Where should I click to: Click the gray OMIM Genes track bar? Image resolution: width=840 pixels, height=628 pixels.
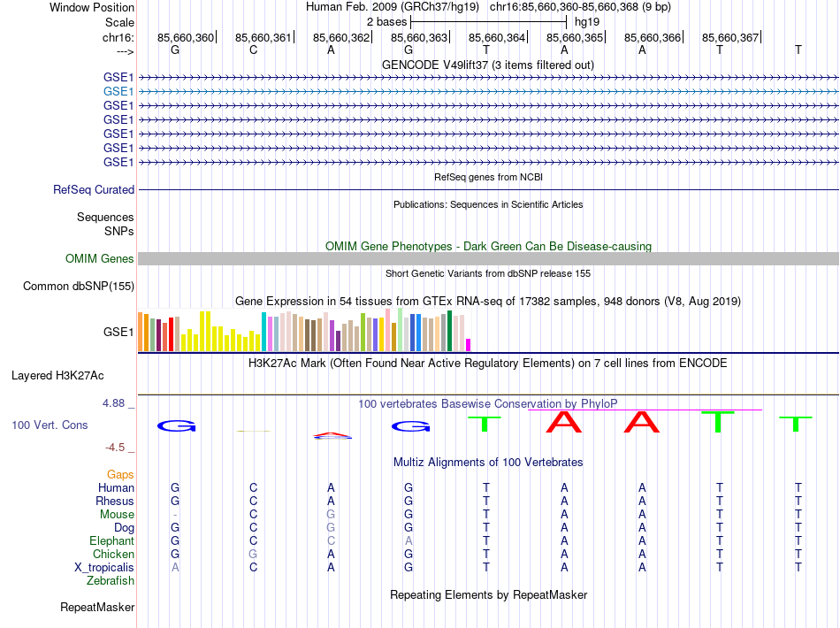488,258
